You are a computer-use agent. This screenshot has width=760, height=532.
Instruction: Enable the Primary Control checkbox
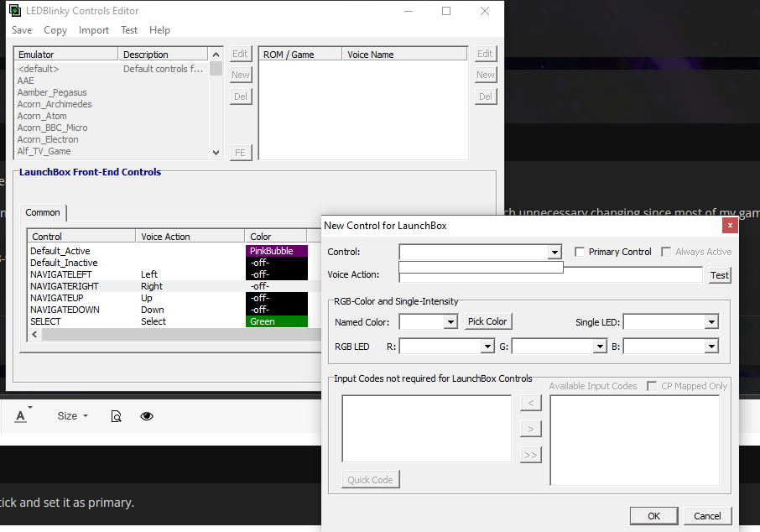(x=579, y=252)
